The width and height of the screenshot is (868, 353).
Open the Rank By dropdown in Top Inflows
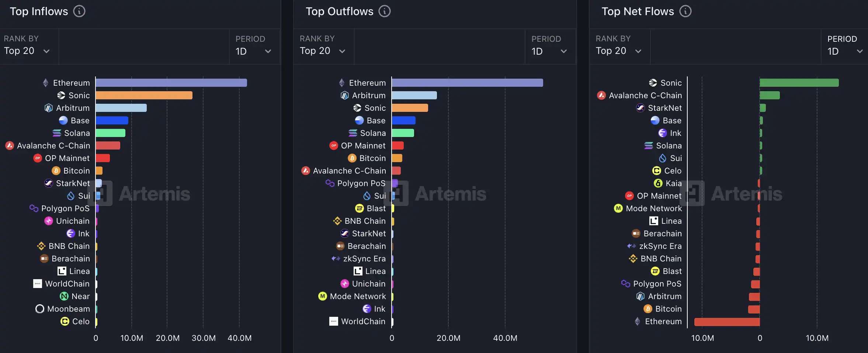click(29, 47)
